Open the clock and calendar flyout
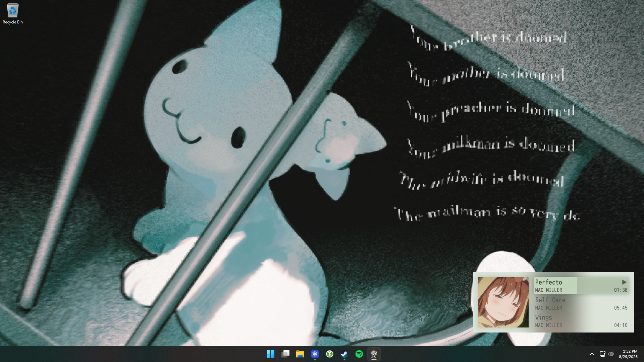Screen dimensions: 644x362 click(628, 354)
